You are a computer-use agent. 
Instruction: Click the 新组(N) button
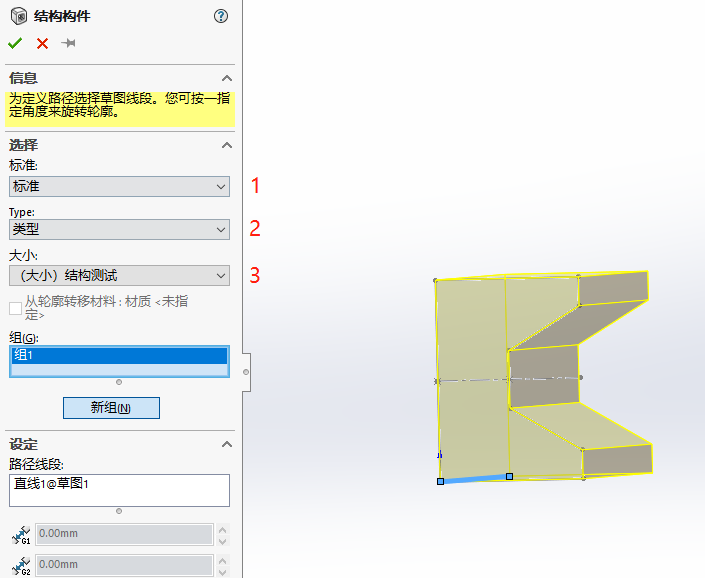111,408
